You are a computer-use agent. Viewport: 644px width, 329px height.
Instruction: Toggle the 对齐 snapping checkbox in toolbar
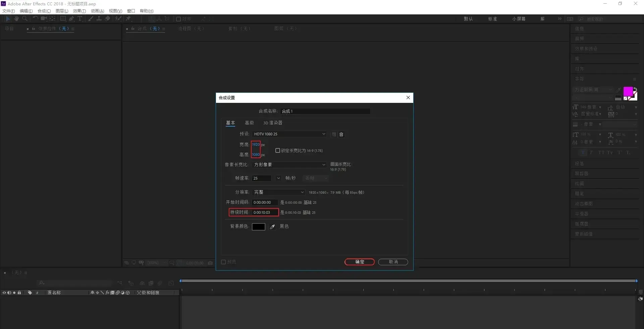coord(178,19)
